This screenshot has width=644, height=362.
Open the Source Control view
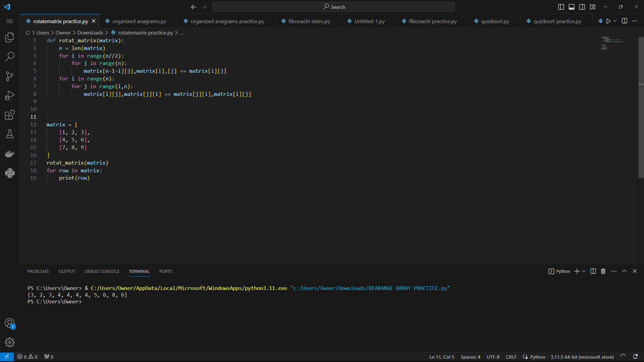pyautogui.click(x=10, y=76)
